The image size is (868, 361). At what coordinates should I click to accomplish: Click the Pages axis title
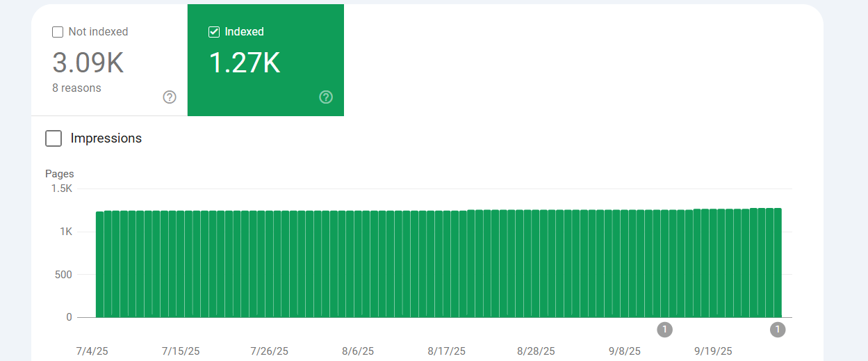coord(60,174)
